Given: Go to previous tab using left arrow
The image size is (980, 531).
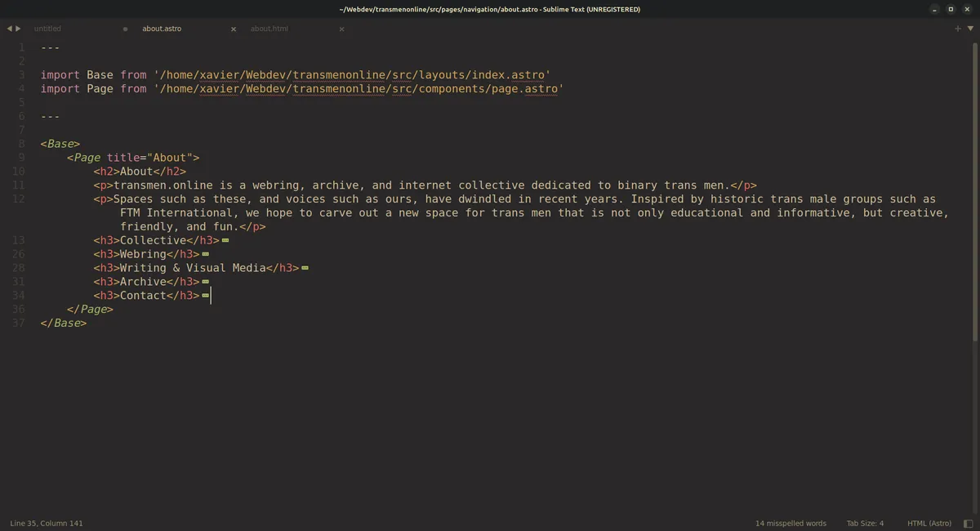Looking at the screenshot, I should tap(9, 29).
